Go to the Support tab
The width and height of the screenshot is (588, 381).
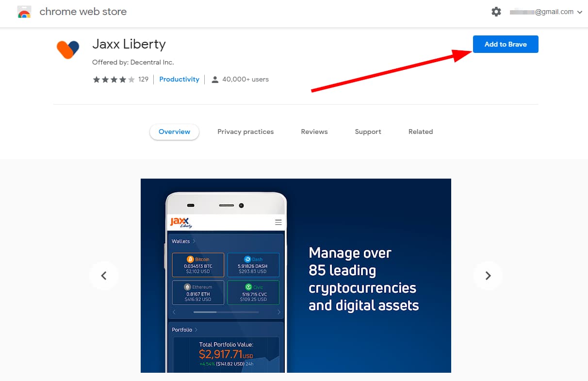[x=368, y=132]
